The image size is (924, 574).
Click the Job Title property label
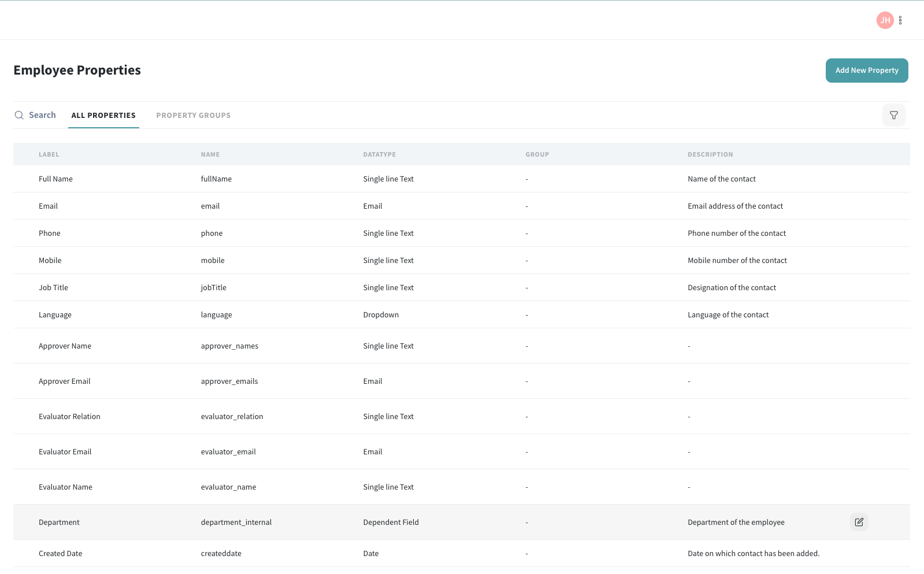tap(53, 288)
